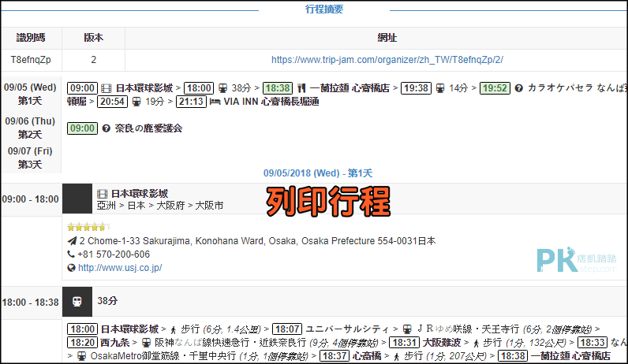Click 奈良の鹿愛護会 text
Screen dimensions: 628x364
coord(148,128)
